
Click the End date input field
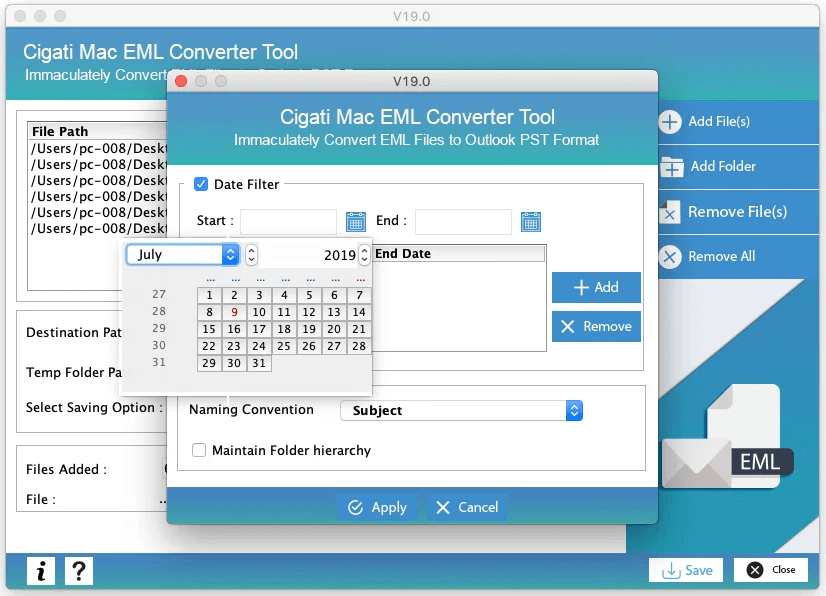(x=463, y=221)
